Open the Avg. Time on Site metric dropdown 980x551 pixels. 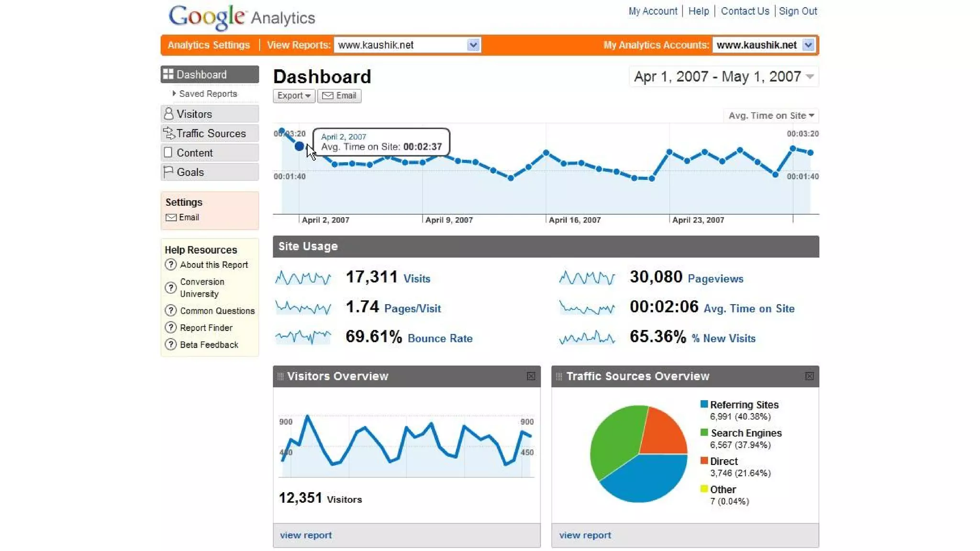click(x=771, y=116)
